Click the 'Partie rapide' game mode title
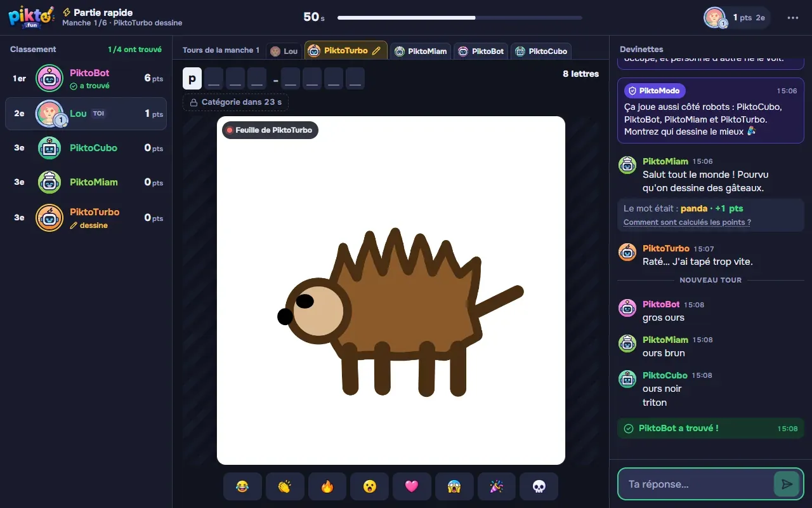 [103, 13]
